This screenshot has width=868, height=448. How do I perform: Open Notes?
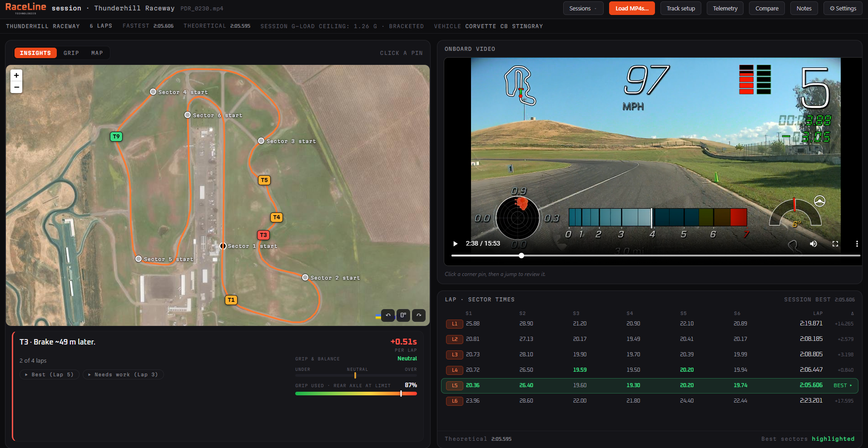(804, 8)
